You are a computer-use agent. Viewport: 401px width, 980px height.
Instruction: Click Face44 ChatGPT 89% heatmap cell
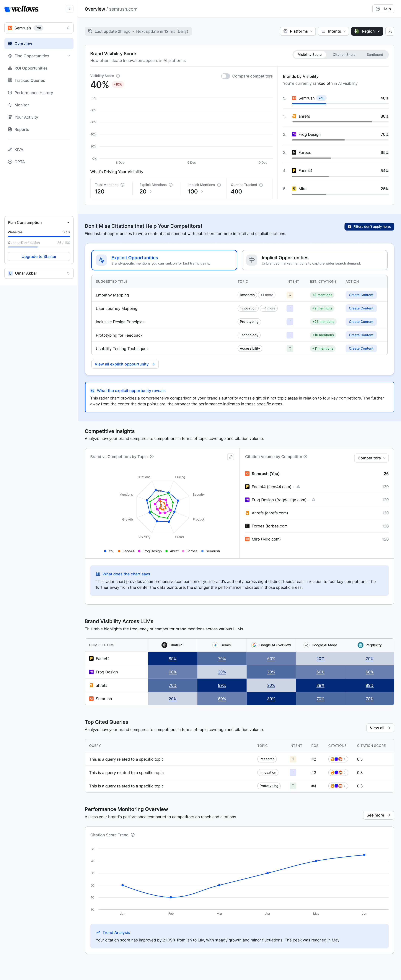pos(173,658)
